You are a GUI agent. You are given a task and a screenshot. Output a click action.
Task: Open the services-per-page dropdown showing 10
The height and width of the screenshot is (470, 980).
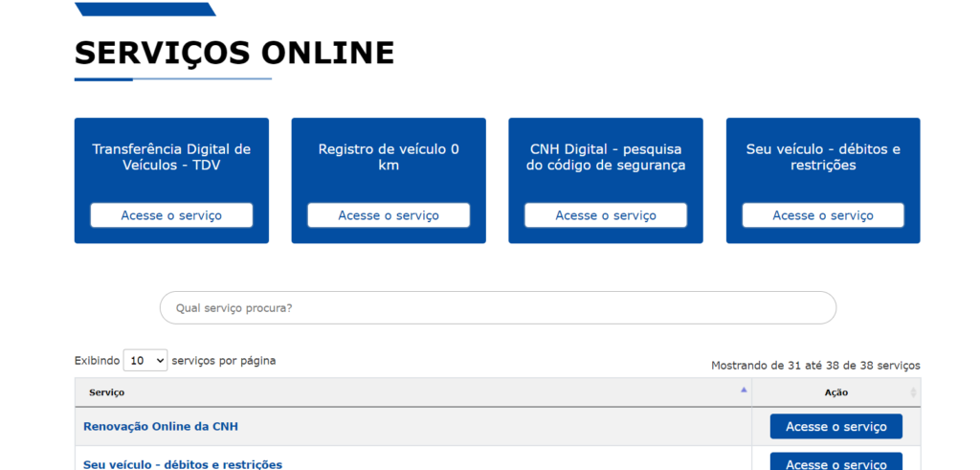coord(145,361)
